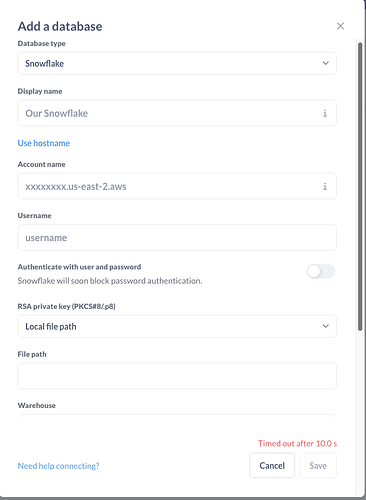
Task: Select the Snowflake database type field
Action: coord(177,63)
